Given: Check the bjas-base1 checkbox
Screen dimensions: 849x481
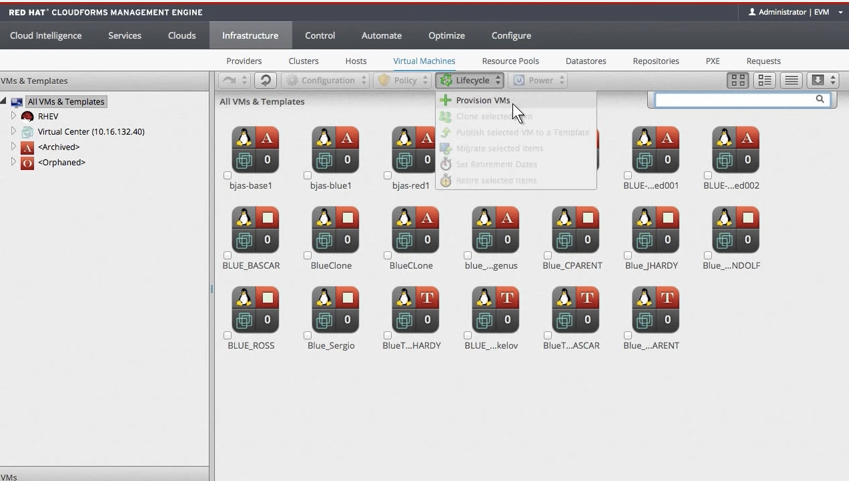Looking at the screenshot, I should pyautogui.click(x=227, y=176).
